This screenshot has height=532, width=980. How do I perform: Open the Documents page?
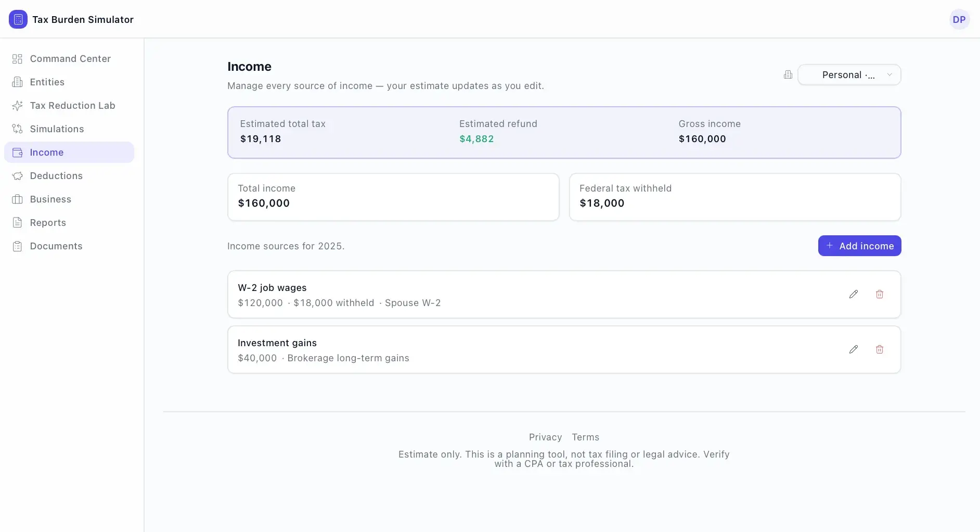pyautogui.click(x=69, y=246)
